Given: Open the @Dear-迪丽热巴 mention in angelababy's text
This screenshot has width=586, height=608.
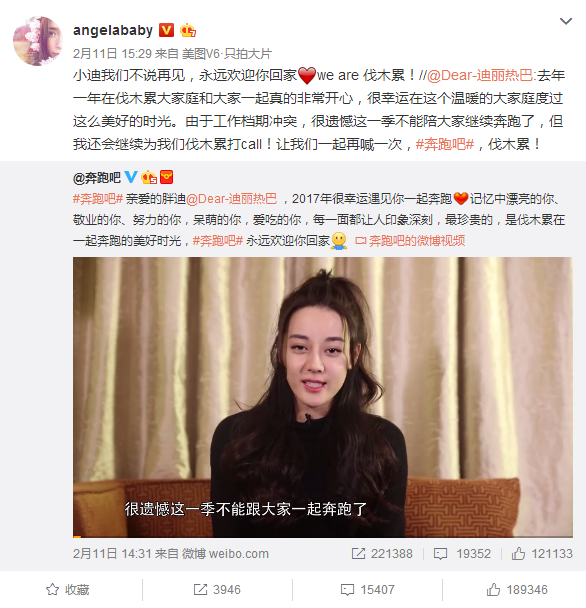Looking at the screenshot, I should [480, 75].
